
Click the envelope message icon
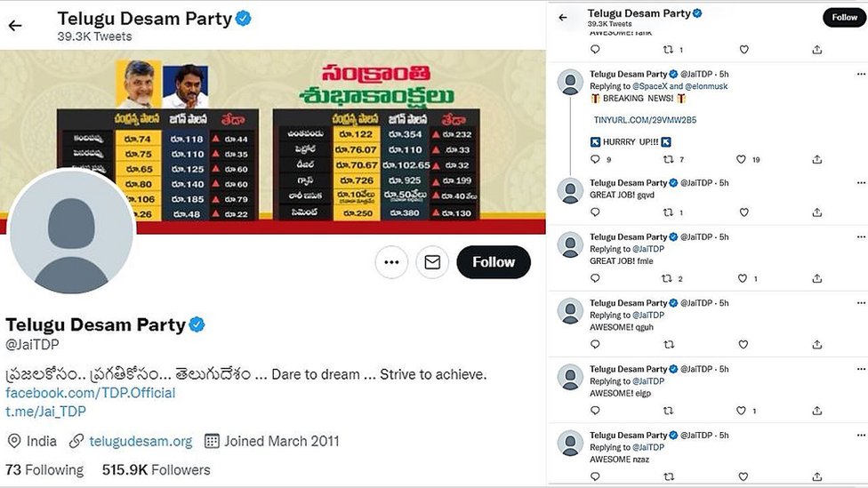click(432, 262)
